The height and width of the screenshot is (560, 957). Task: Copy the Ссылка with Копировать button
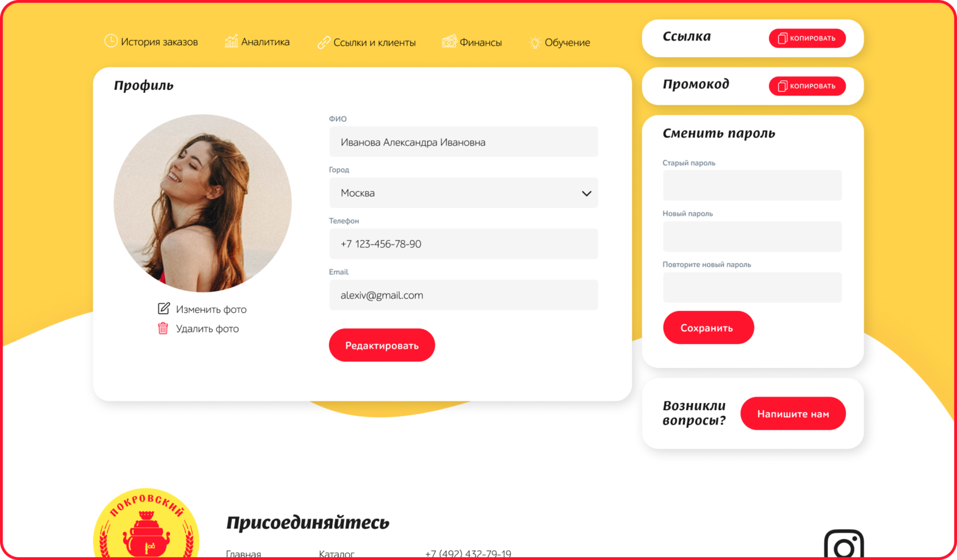(x=807, y=38)
